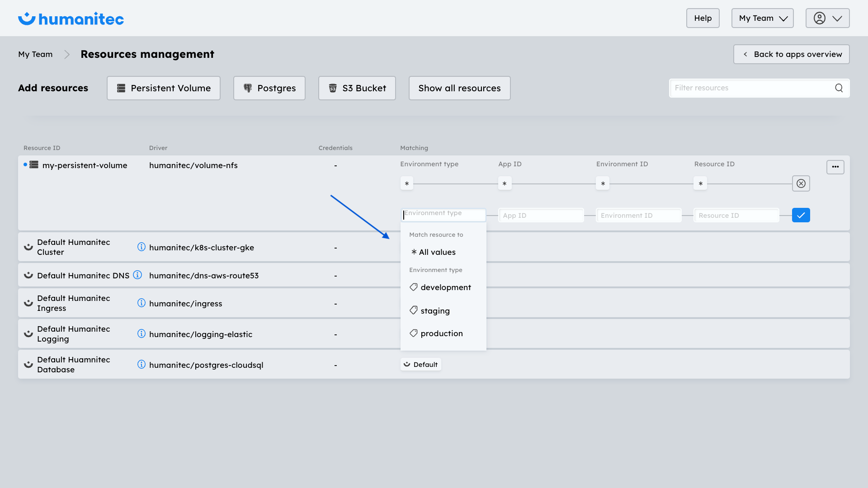Click the Credentials column header
The width and height of the screenshot is (868, 488).
335,148
